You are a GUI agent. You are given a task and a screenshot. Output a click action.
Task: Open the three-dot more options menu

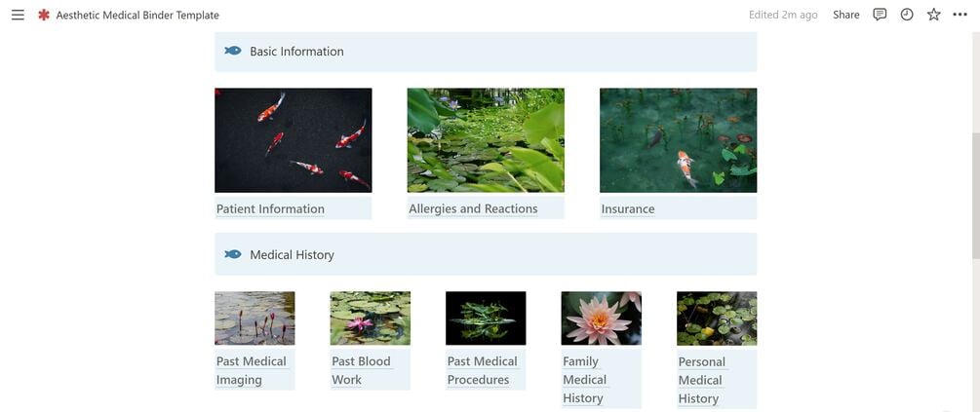click(x=960, y=15)
